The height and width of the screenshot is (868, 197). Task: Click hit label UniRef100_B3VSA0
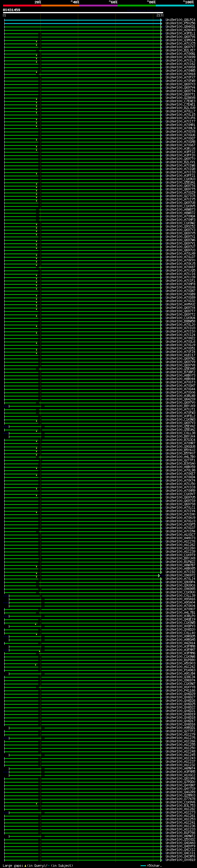tap(175, 464)
